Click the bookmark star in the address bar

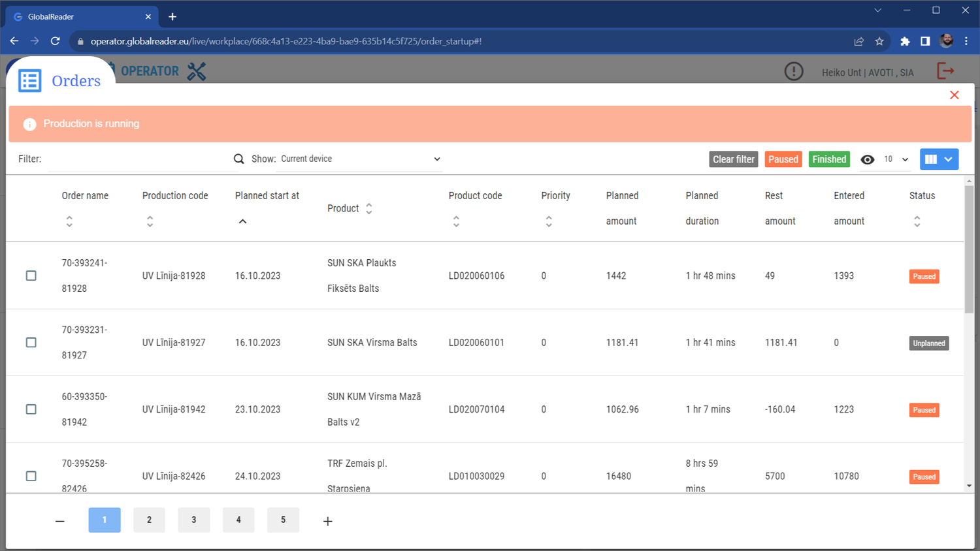879,40
